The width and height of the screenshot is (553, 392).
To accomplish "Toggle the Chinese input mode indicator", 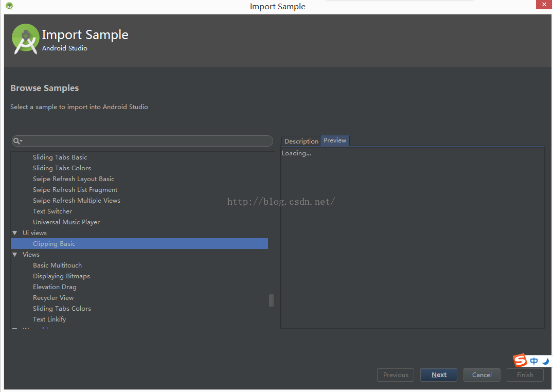I will coord(534,361).
